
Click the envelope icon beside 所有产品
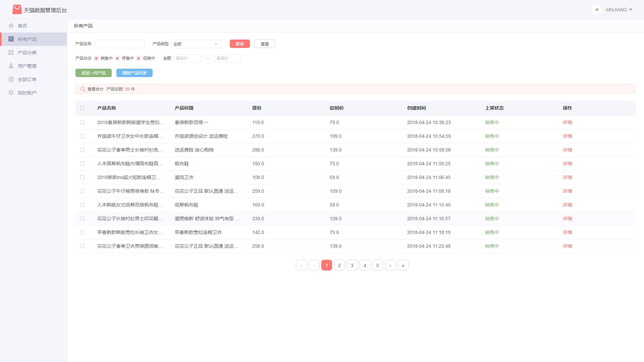tap(11, 39)
